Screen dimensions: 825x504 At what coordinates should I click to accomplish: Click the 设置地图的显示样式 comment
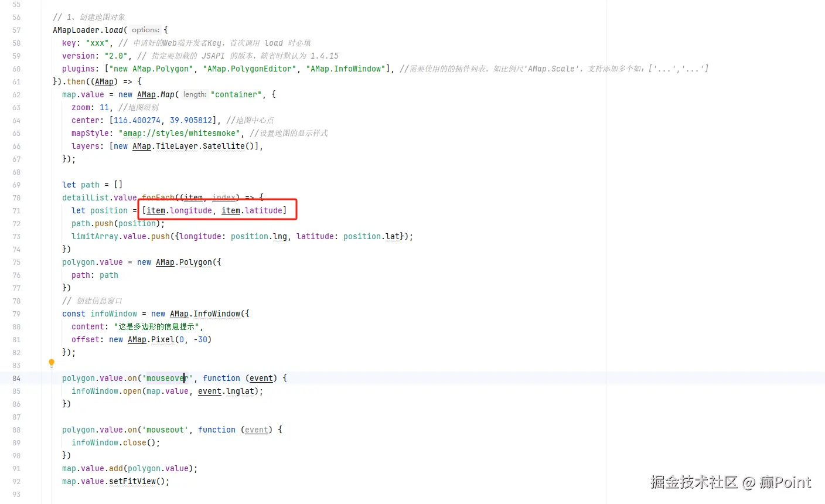click(289, 133)
